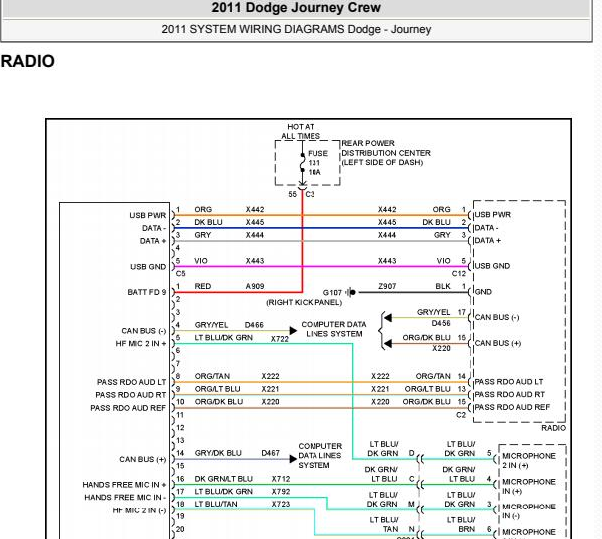Click the X792 circuit code
The height and width of the screenshot is (539, 602).
pyautogui.click(x=281, y=492)
